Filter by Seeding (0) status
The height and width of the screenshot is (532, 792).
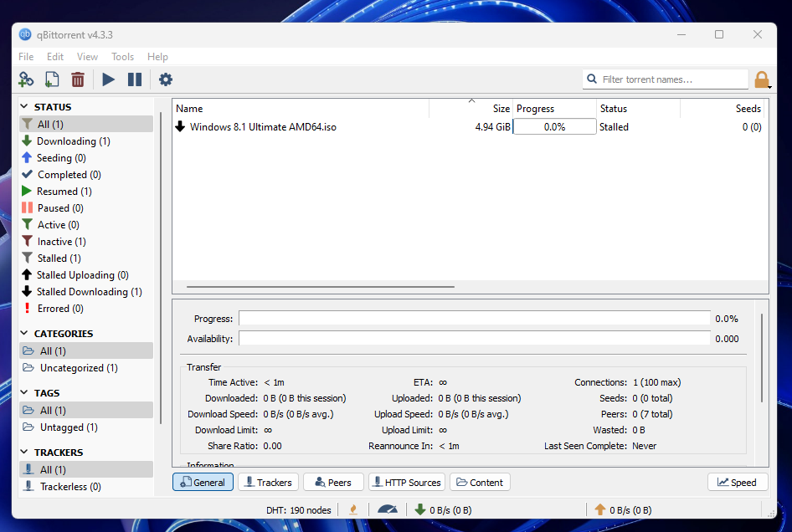point(86,157)
